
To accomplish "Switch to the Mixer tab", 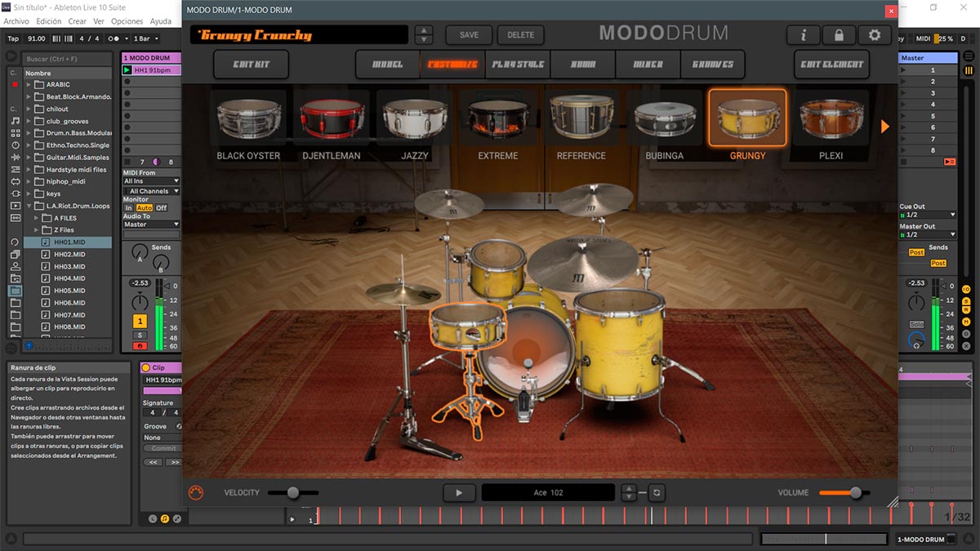I will [x=648, y=64].
